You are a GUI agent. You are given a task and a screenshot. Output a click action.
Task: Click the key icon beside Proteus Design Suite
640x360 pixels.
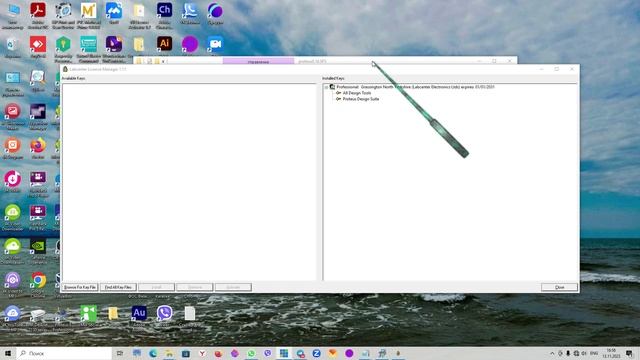pos(338,99)
